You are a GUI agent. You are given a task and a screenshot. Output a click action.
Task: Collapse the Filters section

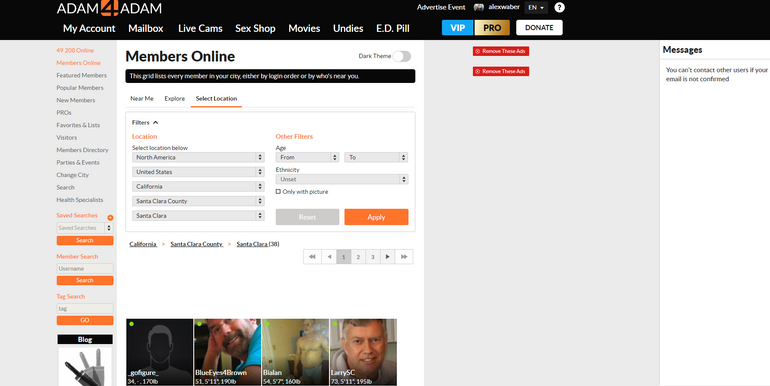pyautogui.click(x=145, y=123)
